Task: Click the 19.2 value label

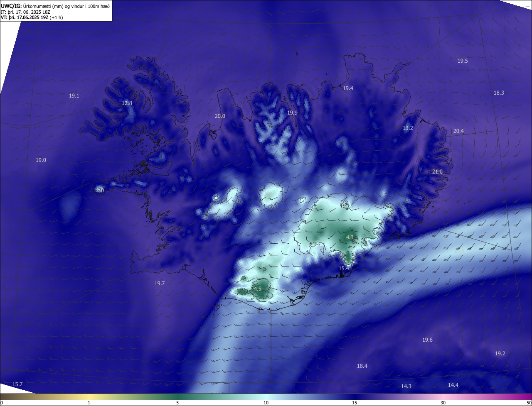Action: click(500, 354)
